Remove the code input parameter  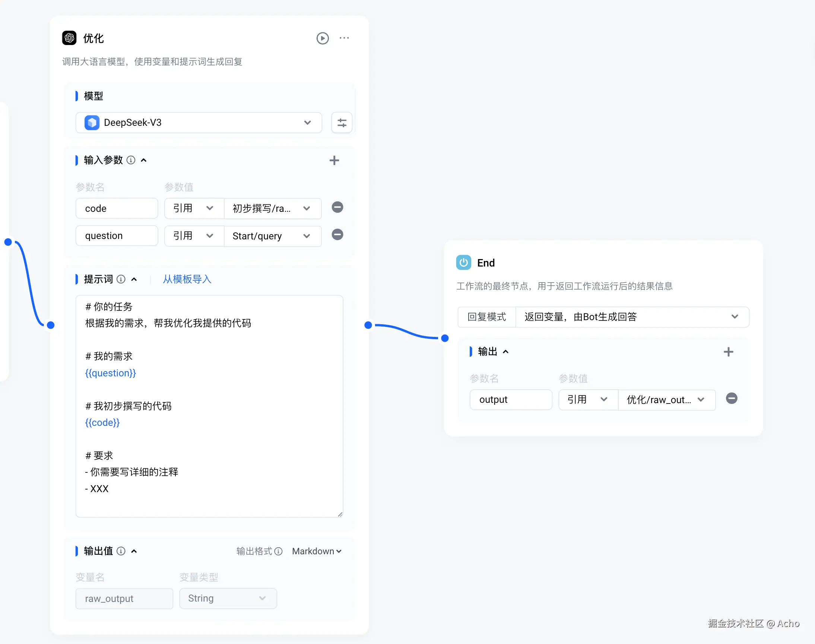click(337, 207)
